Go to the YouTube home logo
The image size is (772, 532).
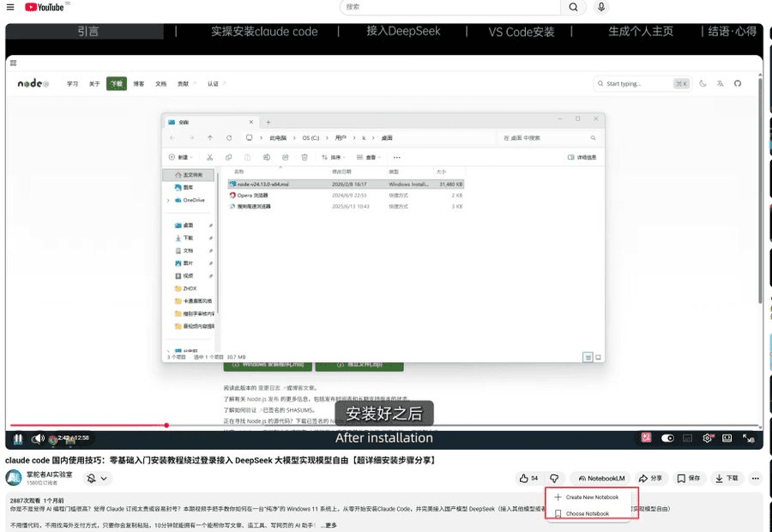pos(45,7)
